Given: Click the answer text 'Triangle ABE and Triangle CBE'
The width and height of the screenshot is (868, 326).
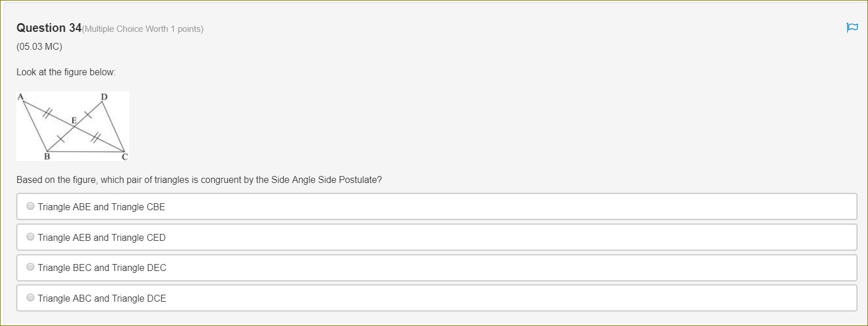Looking at the screenshot, I should [101, 207].
